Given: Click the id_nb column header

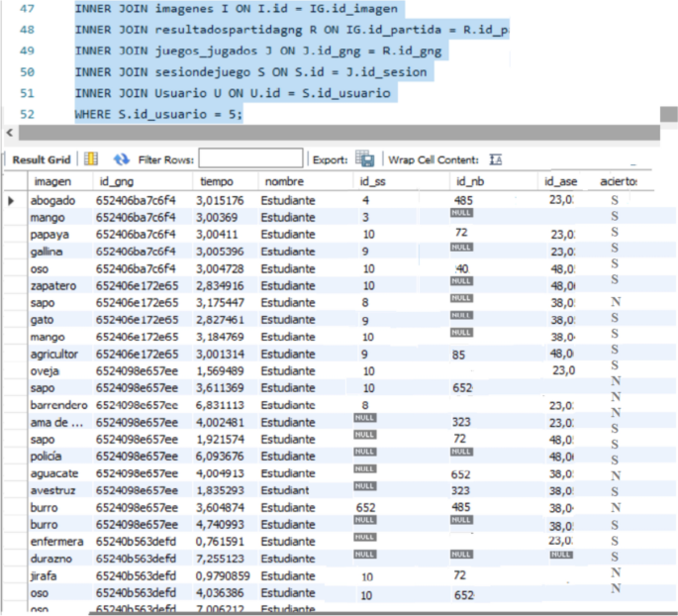Looking at the screenshot, I should click(468, 182).
